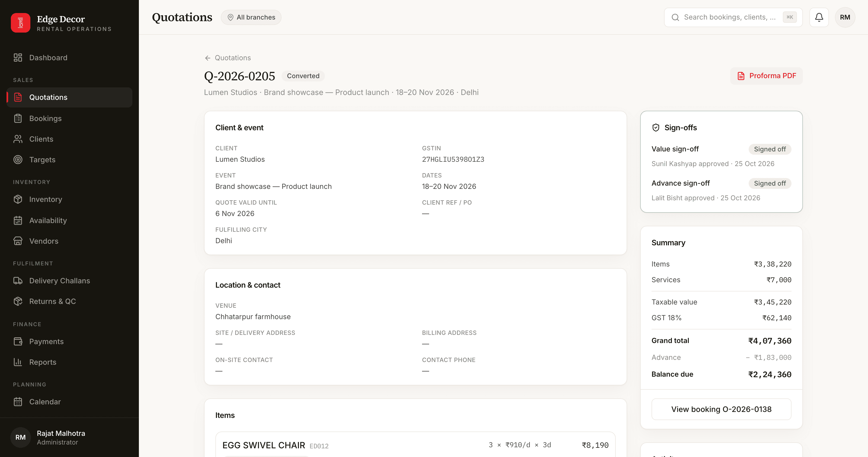This screenshot has width=868, height=457.
Task: Click the ED012 item code
Action: [x=319, y=446]
